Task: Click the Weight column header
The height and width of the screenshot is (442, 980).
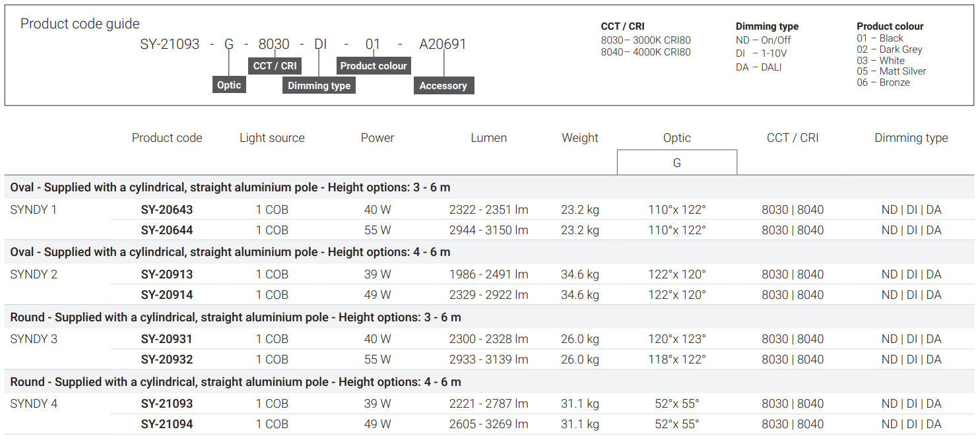Action: pos(579,138)
